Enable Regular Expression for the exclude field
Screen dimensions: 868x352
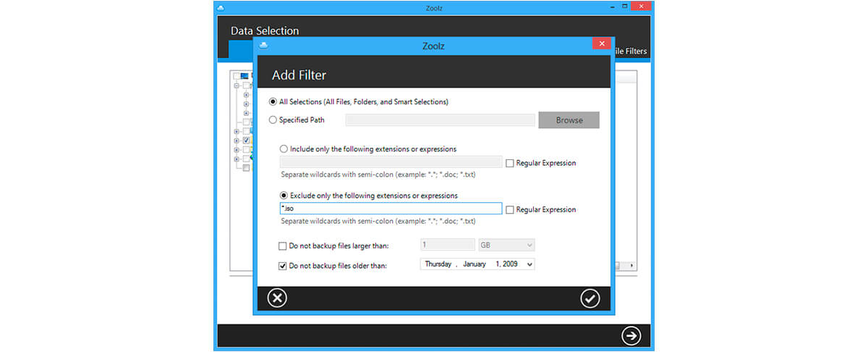point(510,209)
